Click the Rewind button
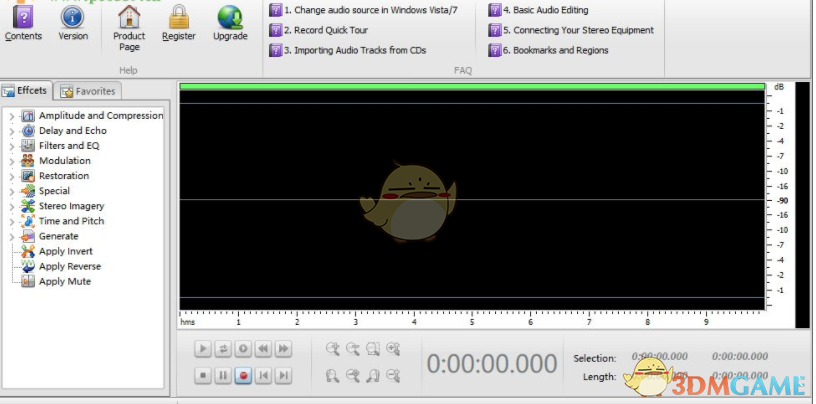 click(x=263, y=348)
